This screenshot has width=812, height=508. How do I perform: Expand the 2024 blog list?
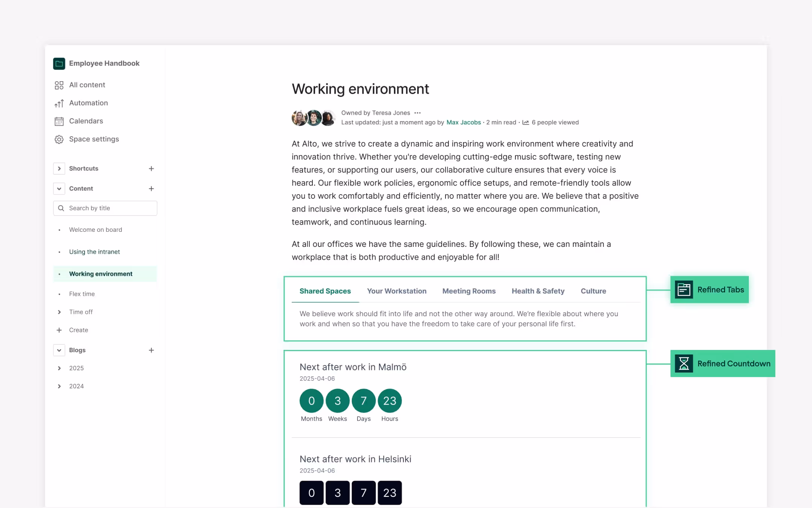click(59, 386)
